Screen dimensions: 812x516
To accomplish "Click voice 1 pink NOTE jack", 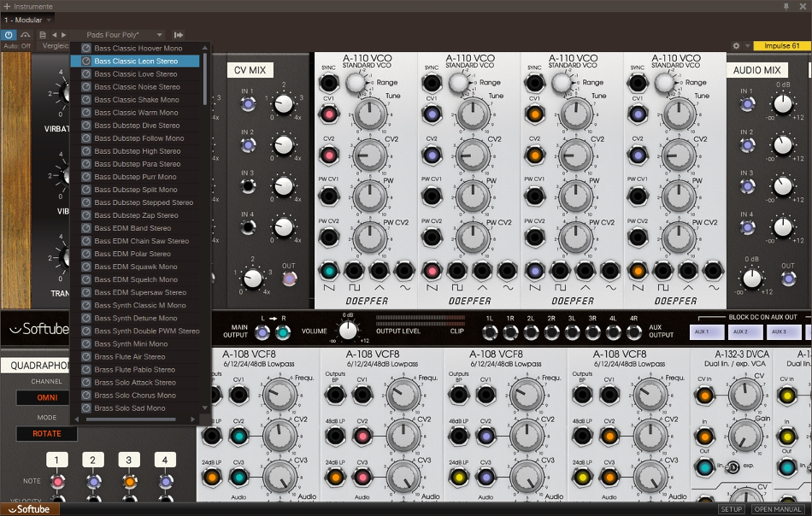I will pyautogui.click(x=57, y=482).
